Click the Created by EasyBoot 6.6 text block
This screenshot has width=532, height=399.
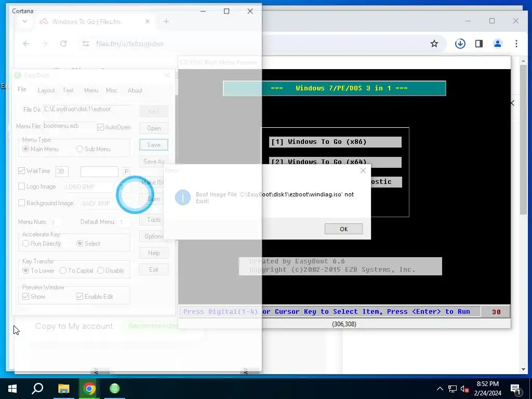(340, 265)
